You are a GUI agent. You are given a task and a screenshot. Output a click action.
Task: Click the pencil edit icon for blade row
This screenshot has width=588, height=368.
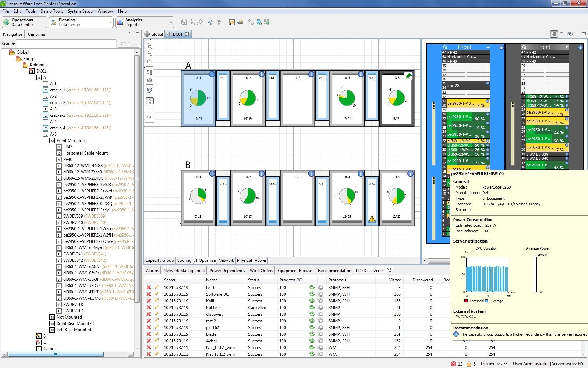point(156,334)
